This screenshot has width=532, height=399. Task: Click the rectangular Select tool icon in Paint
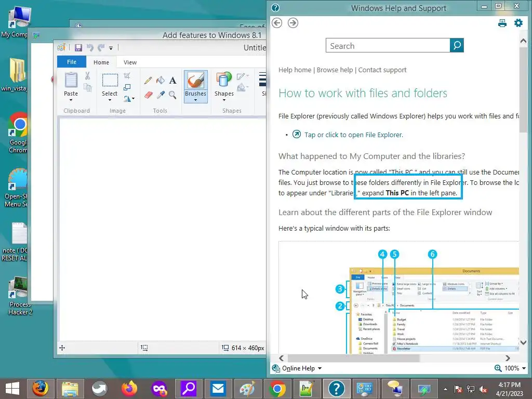[110, 81]
